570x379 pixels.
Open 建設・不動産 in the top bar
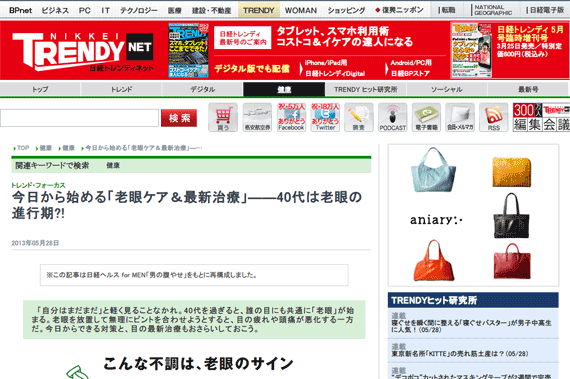point(212,11)
